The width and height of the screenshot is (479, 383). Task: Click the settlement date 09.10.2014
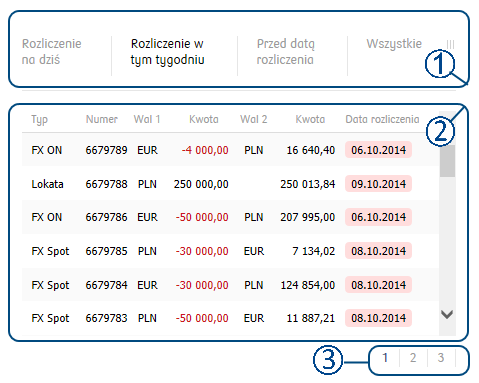378,184
